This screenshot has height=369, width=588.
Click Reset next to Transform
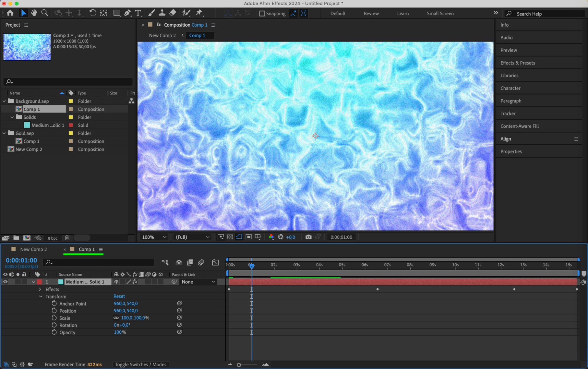click(x=119, y=296)
